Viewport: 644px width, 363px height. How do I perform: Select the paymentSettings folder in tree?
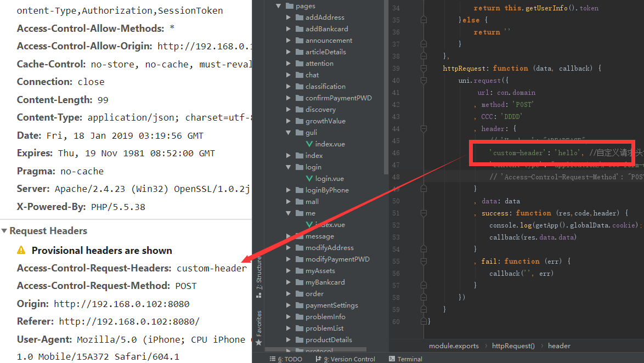click(x=331, y=305)
